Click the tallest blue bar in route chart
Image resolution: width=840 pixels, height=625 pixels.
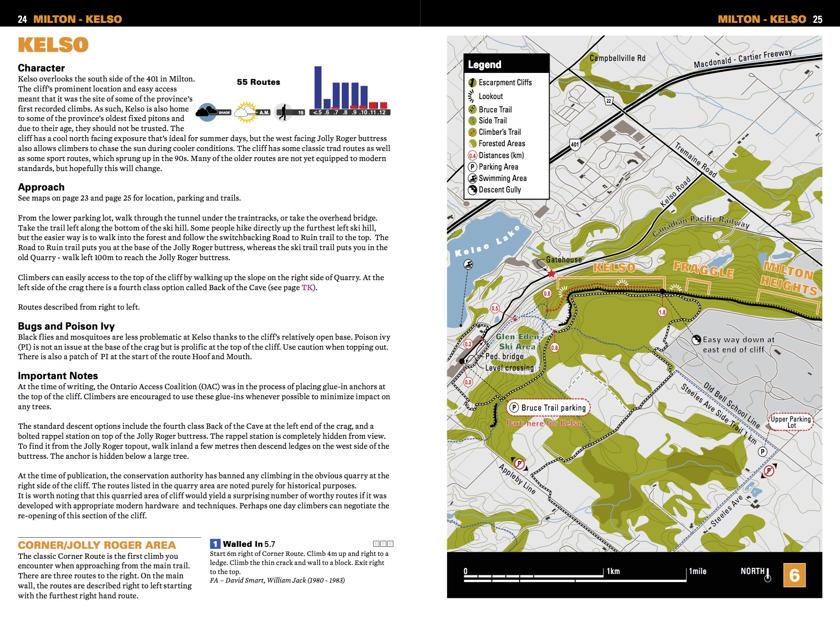click(318, 88)
